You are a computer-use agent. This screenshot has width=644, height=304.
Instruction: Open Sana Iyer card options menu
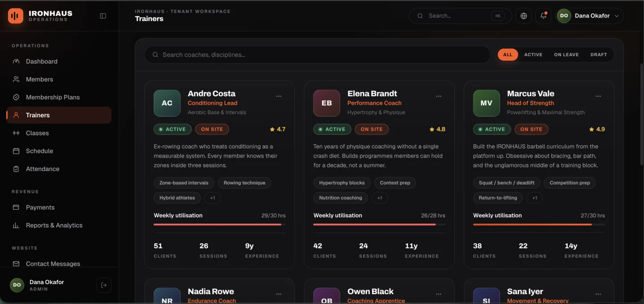point(598,294)
